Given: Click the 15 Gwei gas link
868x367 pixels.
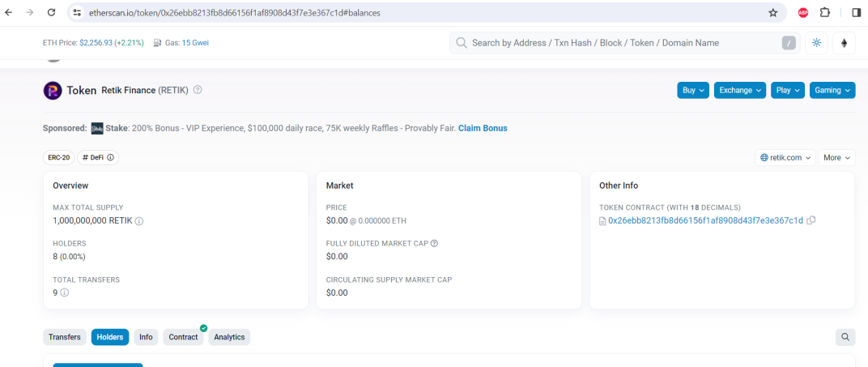Looking at the screenshot, I should 195,43.
